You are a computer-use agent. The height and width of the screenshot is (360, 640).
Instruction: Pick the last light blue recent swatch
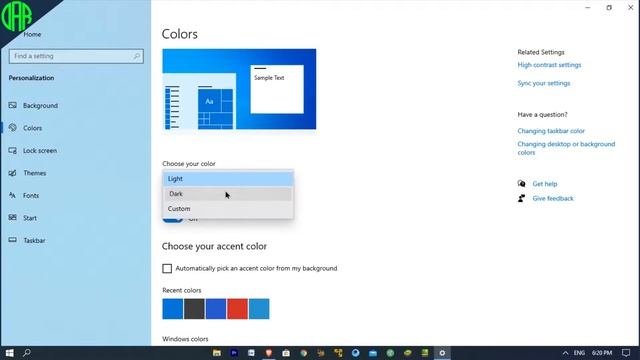tap(259, 309)
